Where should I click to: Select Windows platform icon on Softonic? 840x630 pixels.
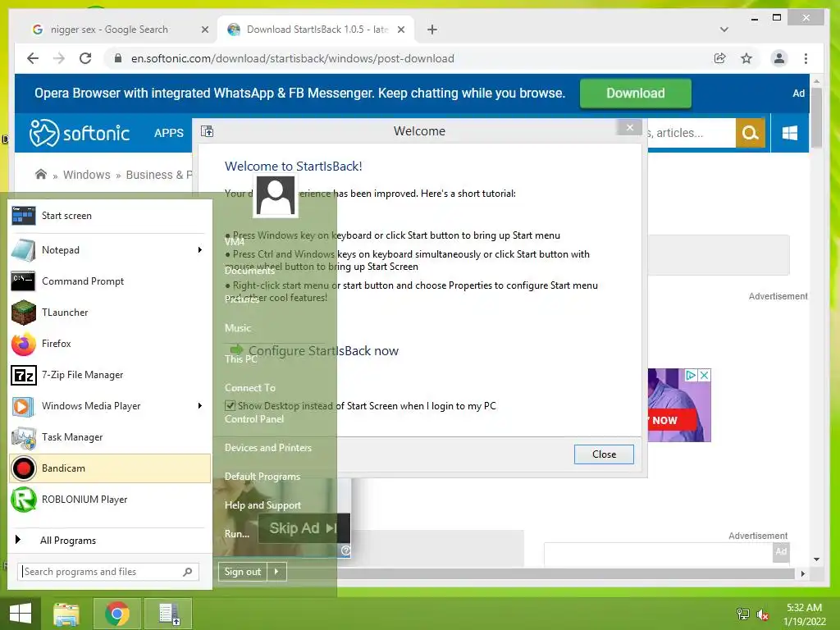click(x=790, y=133)
